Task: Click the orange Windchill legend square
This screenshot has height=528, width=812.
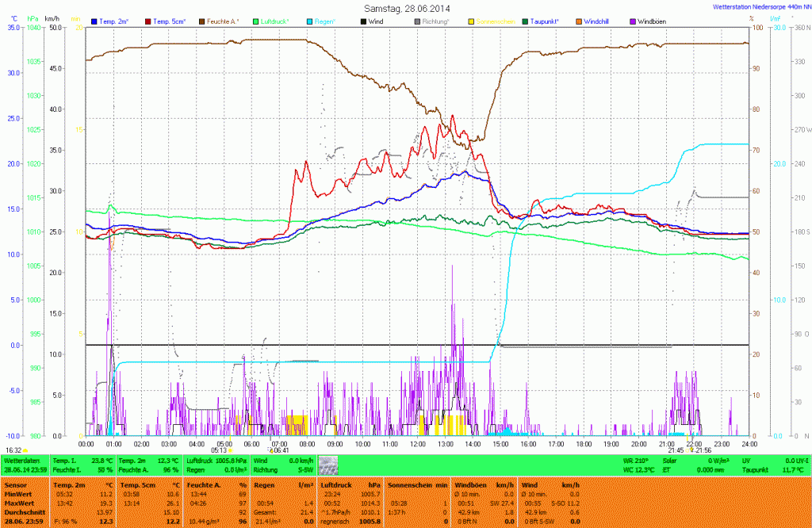Action: coord(579,21)
